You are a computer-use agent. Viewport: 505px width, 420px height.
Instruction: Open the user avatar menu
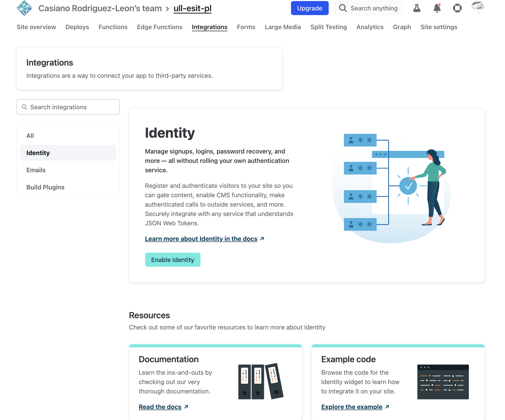(x=478, y=8)
